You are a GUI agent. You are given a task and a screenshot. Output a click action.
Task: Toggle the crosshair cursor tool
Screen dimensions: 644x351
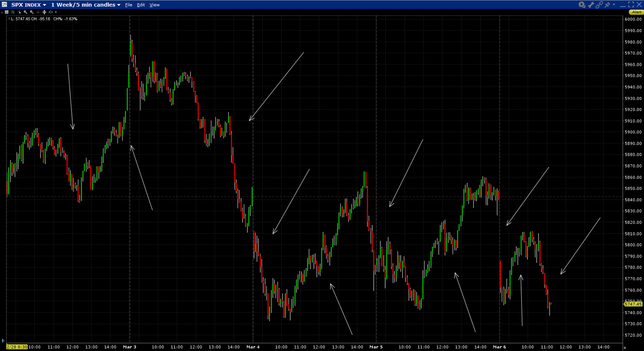38,12
